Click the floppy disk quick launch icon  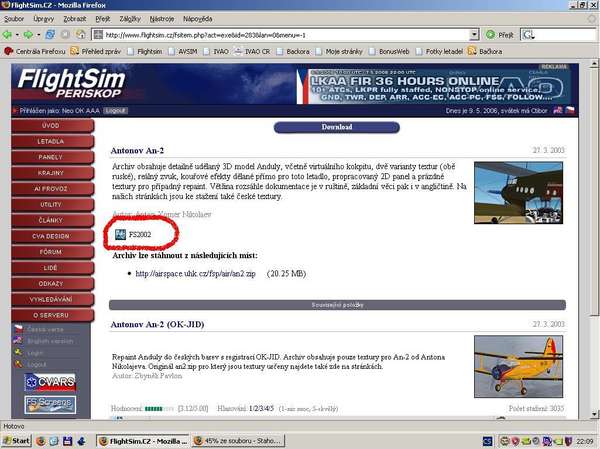[68, 441]
